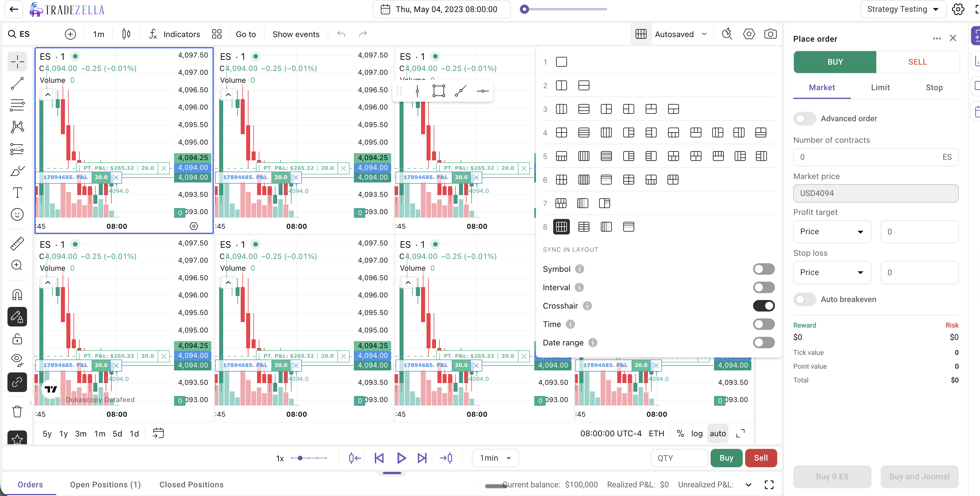Select the ruler measure tool
Screen dimensions: 980x496
(x=17, y=244)
